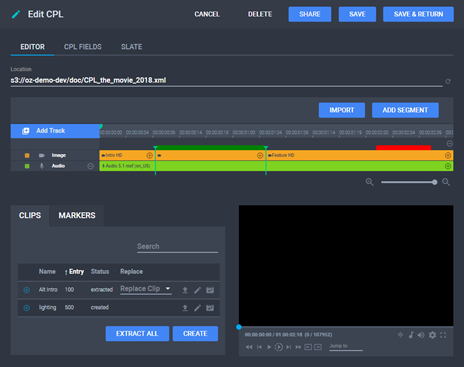Open film frame icon for lighting clip
The image size is (464, 367).
click(210, 308)
